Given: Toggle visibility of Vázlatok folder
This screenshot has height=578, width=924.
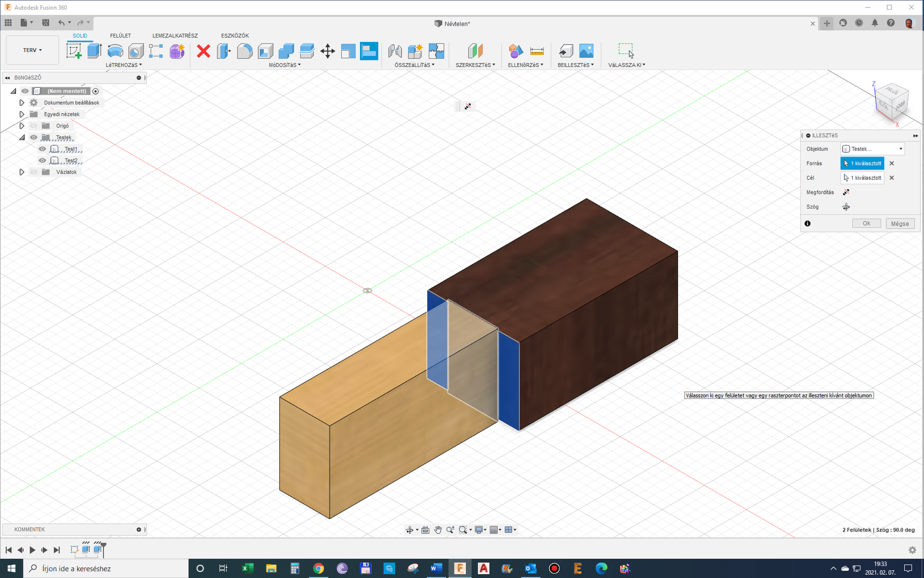Looking at the screenshot, I should [34, 172].
